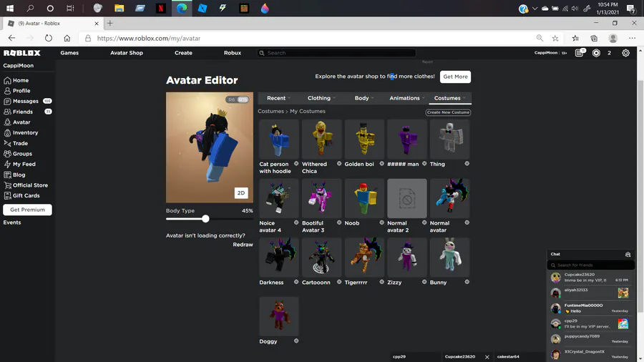
Task: Click Costumes breadcrumb link
Action: (x=270, y=111)
